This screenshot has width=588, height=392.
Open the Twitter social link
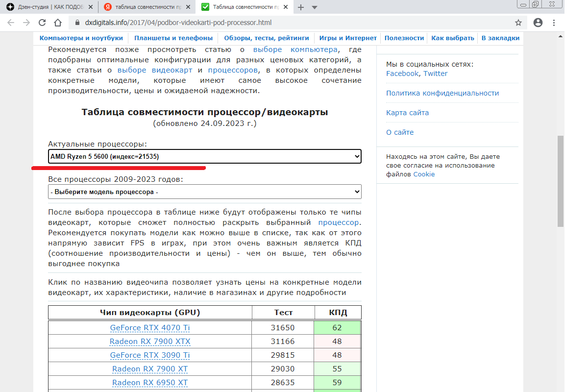point(436,73)
